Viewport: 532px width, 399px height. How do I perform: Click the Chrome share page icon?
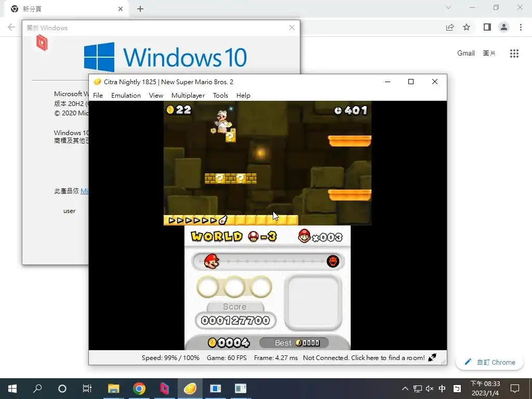click(x=450, y=27)
